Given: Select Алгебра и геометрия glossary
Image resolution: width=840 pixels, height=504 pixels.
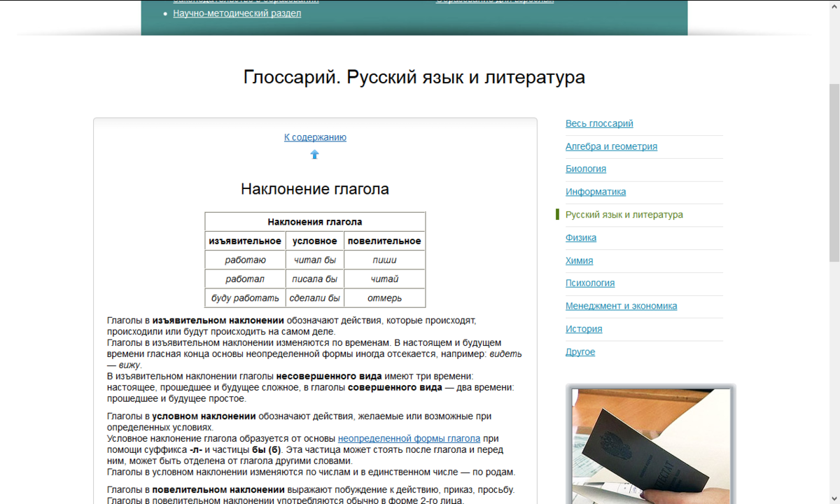Looking at the screenshot, I should point(611,146).
